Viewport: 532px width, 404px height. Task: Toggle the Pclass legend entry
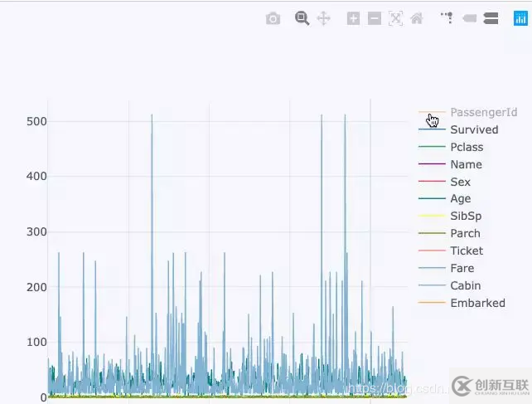coord(467,147)
